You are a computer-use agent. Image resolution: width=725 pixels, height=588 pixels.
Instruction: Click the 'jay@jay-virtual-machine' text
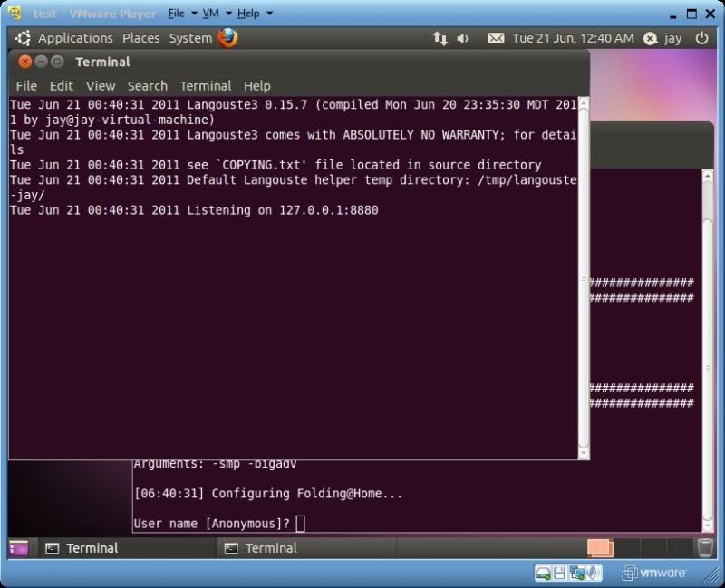pos(127,120)
